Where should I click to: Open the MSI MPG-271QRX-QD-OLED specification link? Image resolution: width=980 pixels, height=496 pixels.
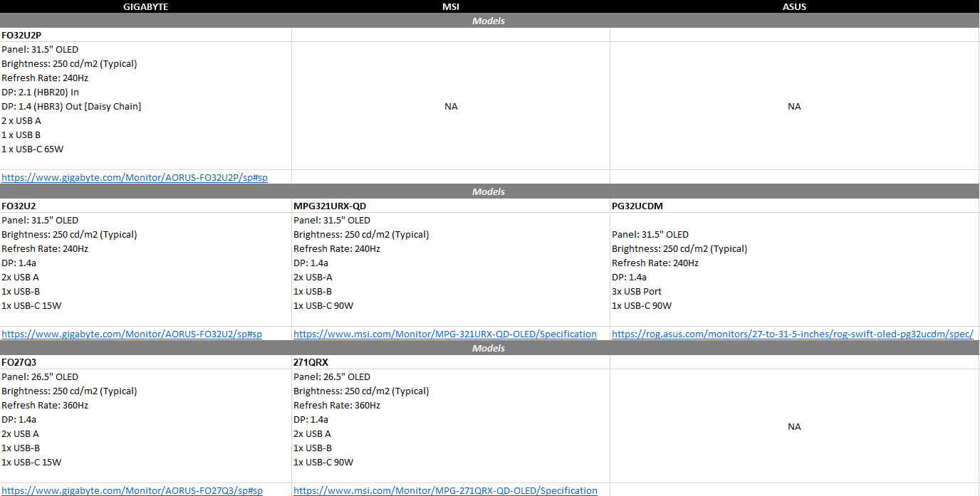click(444, 490)
